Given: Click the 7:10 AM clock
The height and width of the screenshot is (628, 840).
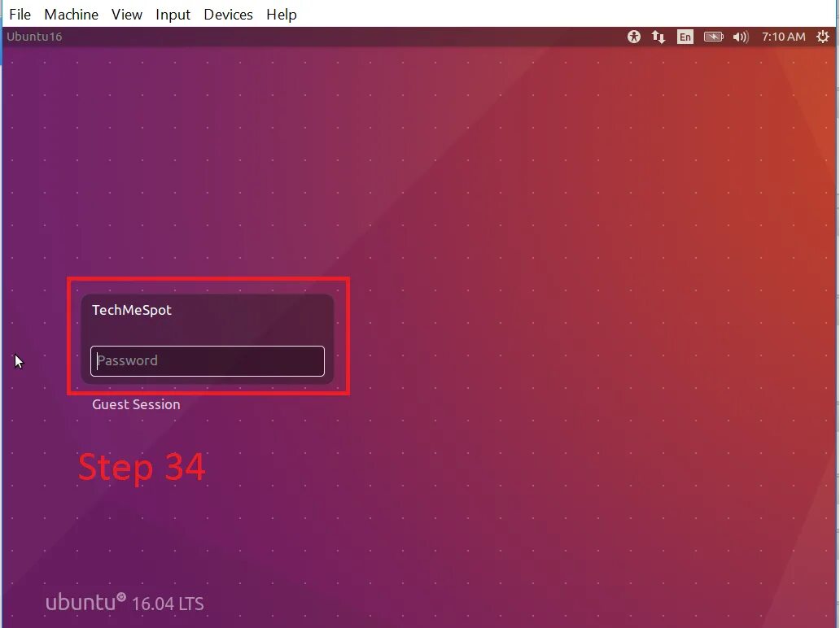Looking at the screenshot, I should (x=783, y=37).
